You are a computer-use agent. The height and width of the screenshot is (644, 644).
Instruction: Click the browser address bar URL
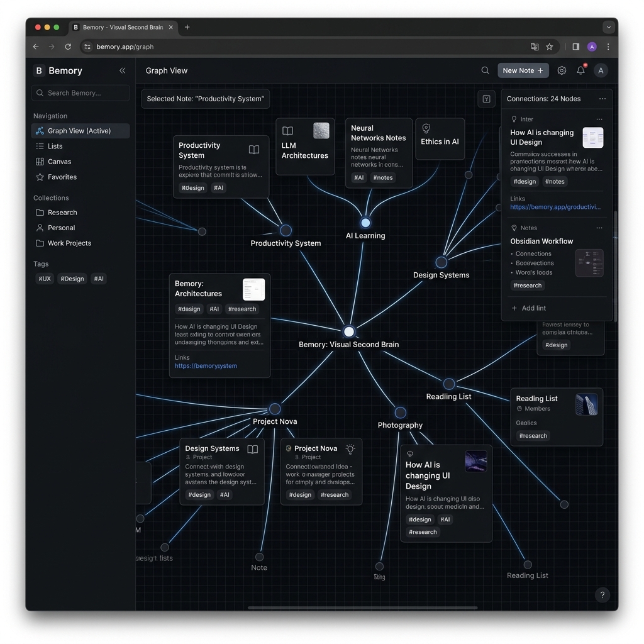pyautogui.click(x=125, y=47)
